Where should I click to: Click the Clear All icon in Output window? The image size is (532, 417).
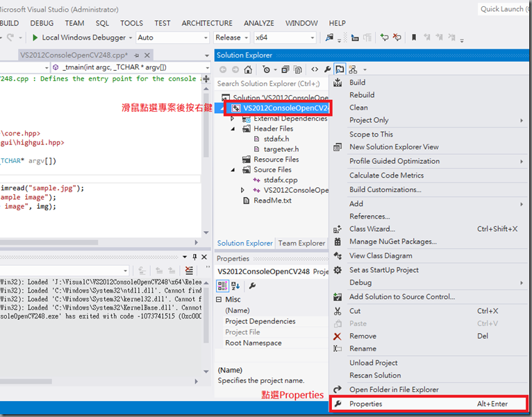189,270
